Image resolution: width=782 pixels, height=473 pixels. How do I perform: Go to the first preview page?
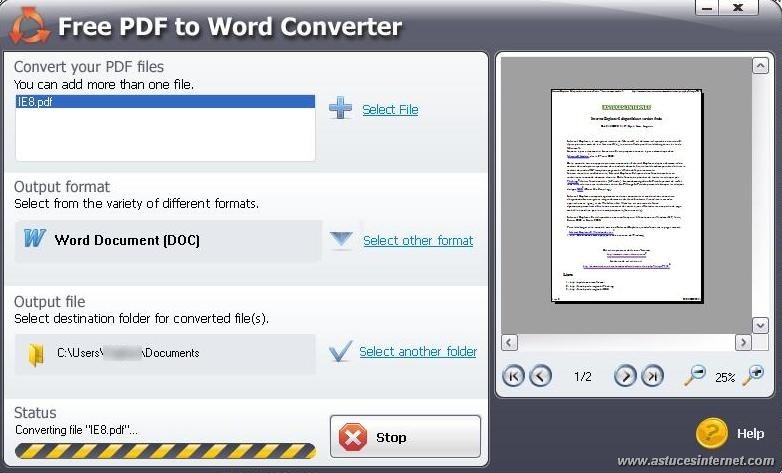click(x=514, y=376)
